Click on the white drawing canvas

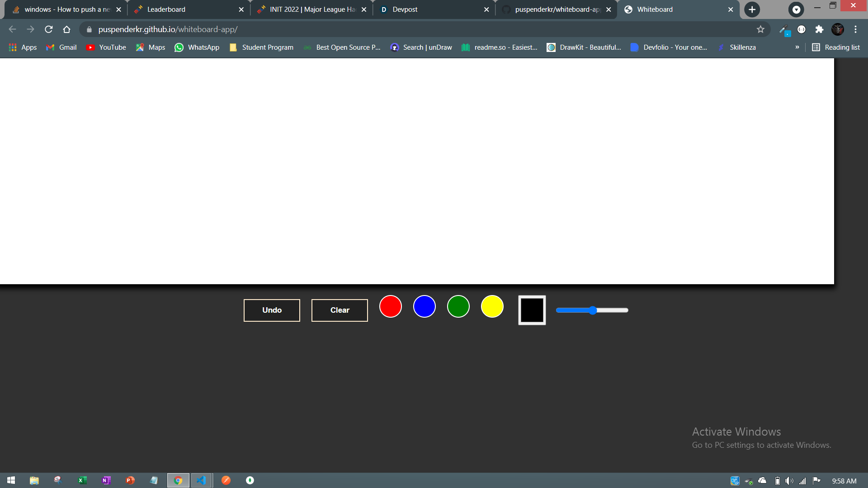click(416, 171)
